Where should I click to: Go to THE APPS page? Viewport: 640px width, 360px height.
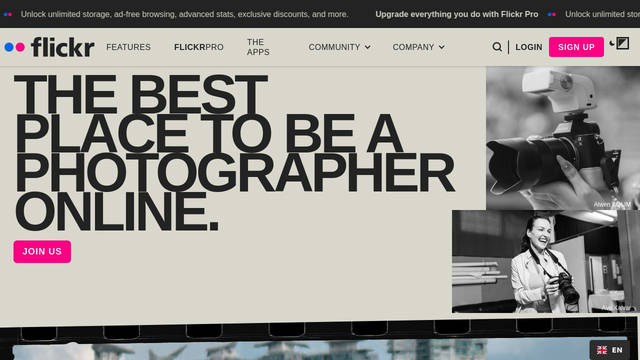(258, 47)
